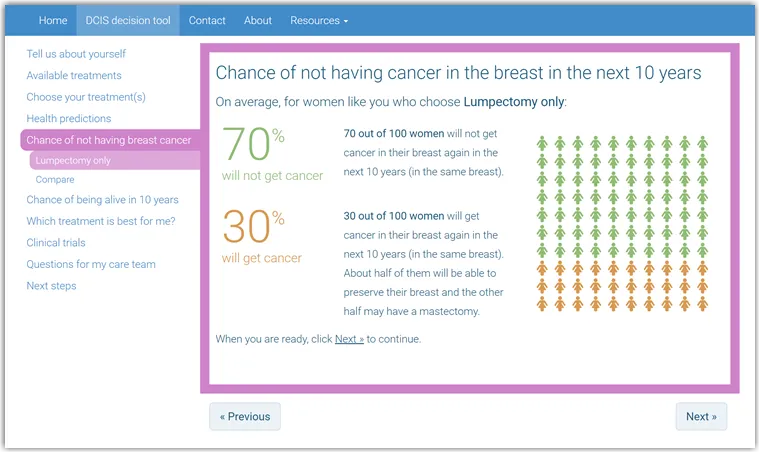
Task: Go to Chance of being alive in 10 years
Action: [x=102, y=200]
